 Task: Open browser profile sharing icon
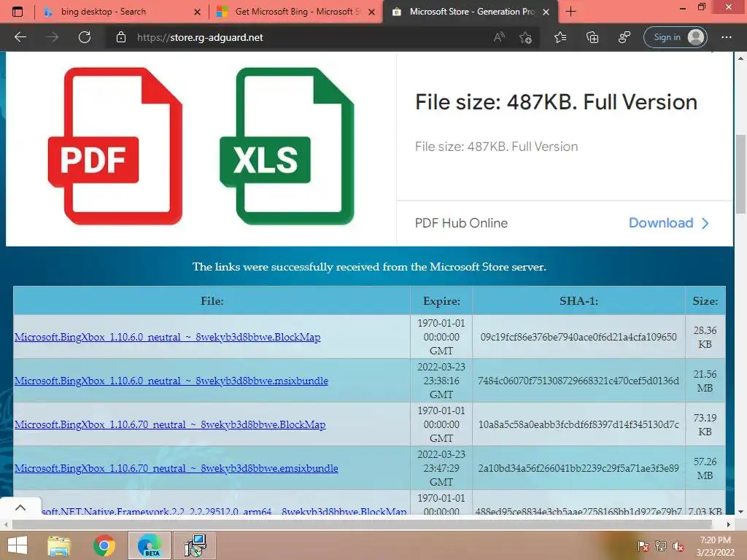[x=624, y=37]
